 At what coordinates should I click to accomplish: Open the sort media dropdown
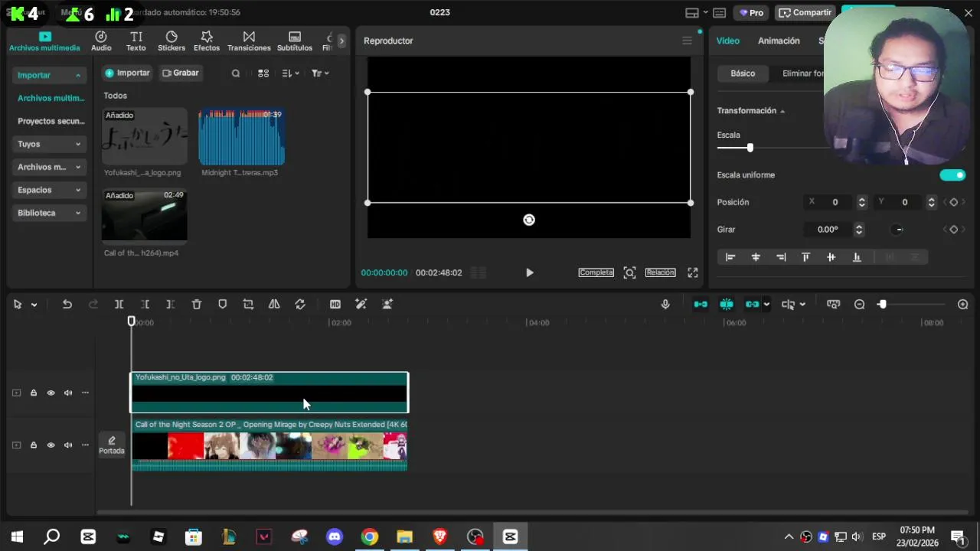(x=290, y=73)
